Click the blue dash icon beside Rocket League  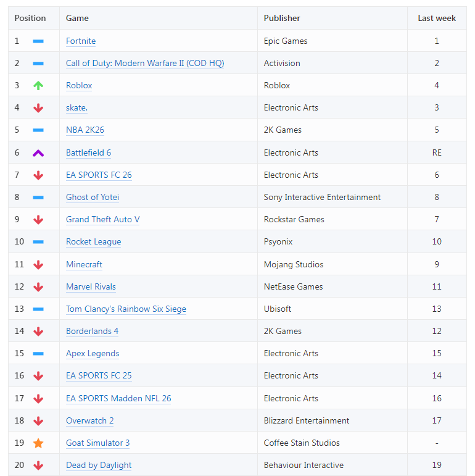(38, 242)
